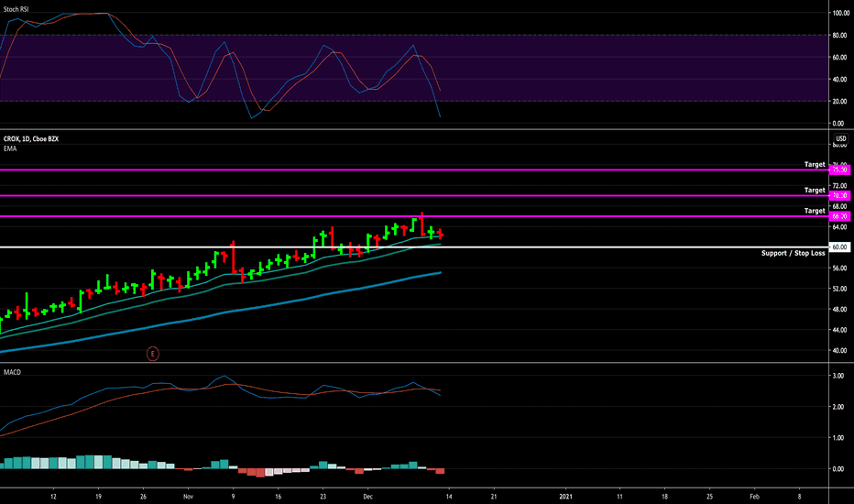The width and height of the screenshot is (854, 504).
Task: Click the 52.00 value on the price scale
Action: pyautogui.click(x=839, y=289)
